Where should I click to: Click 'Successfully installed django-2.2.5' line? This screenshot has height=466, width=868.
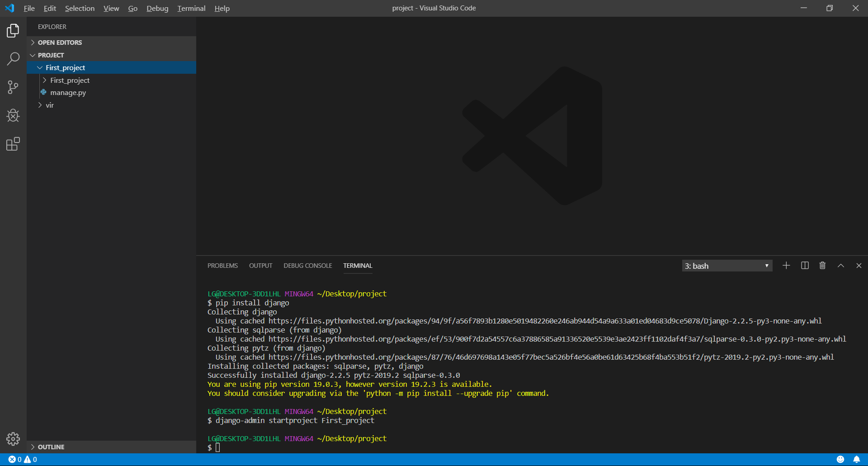pos(334,375)
